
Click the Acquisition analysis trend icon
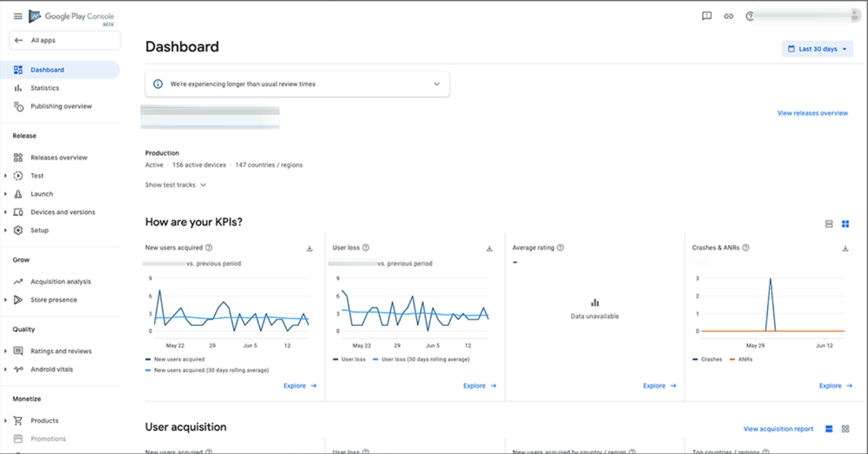tap(18, 282)
